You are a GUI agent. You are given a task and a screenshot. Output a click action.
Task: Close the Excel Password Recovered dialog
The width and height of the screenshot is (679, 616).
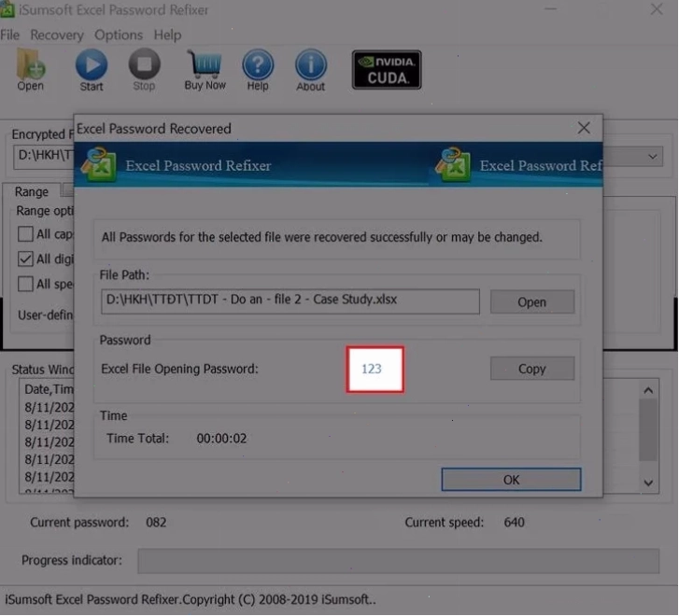click(x=584, y=128)
